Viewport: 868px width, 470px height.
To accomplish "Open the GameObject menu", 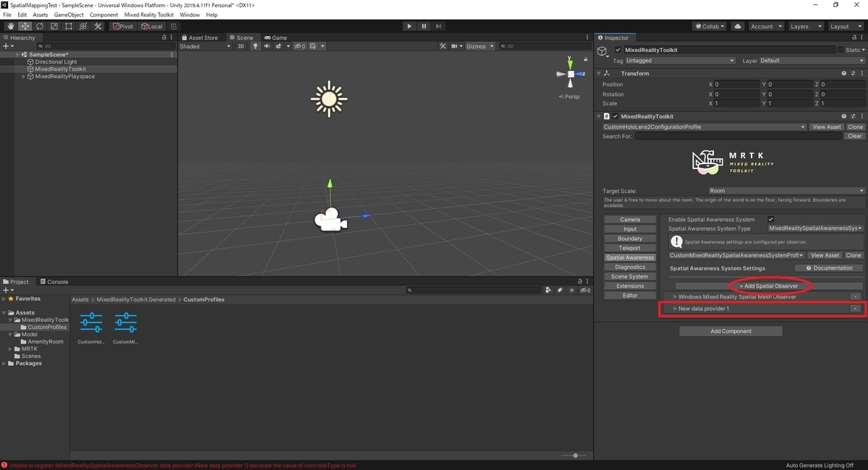I will [69, 14].
